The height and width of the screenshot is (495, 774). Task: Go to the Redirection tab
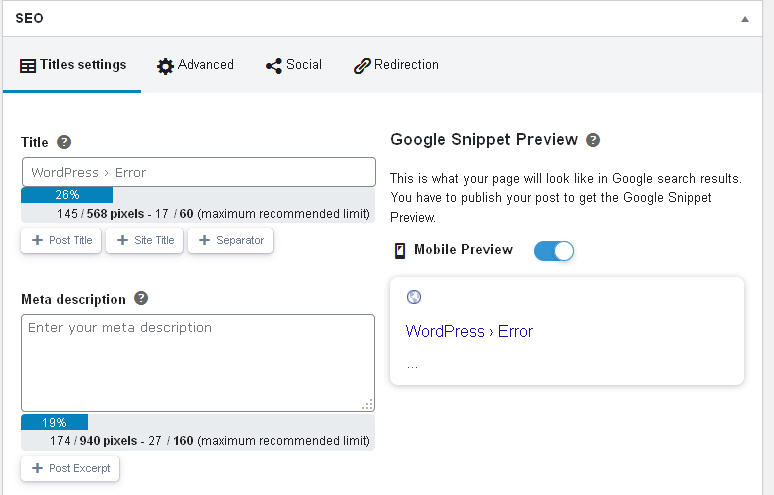(x=396, y=65)
